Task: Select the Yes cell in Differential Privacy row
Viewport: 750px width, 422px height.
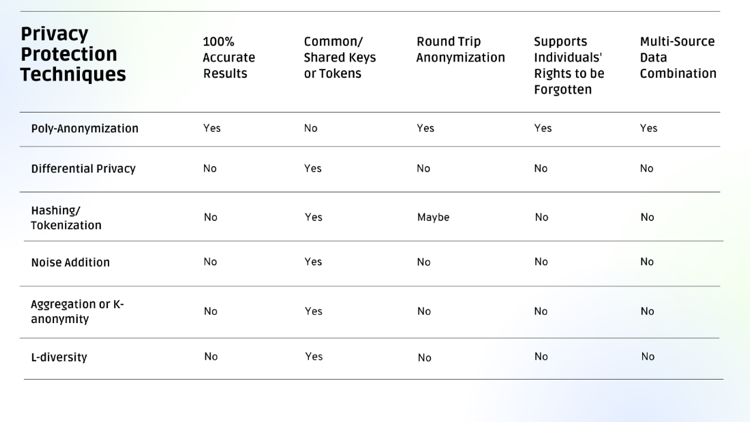Action: 313,169
